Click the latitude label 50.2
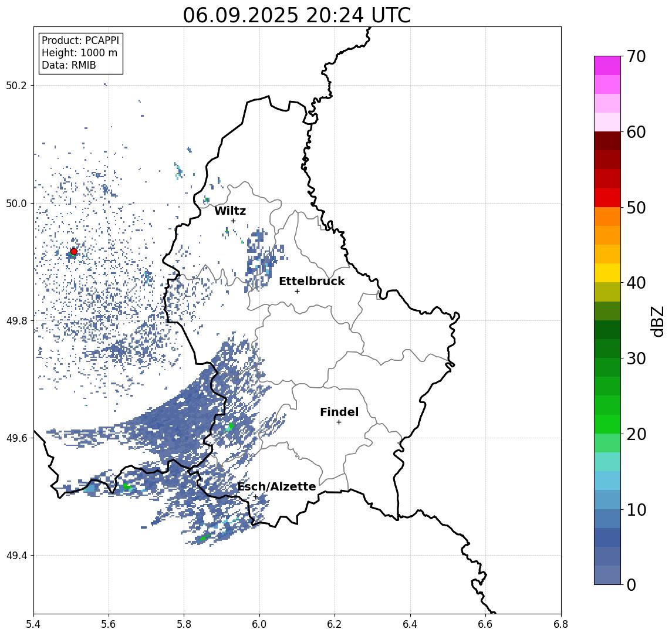672x636 pixels. point(16,85)
